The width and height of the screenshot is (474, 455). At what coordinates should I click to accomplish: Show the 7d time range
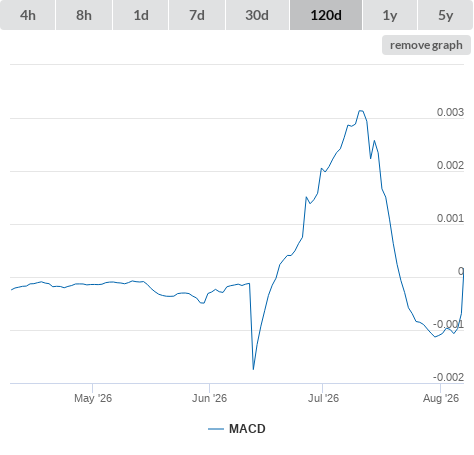click(197, 15)
